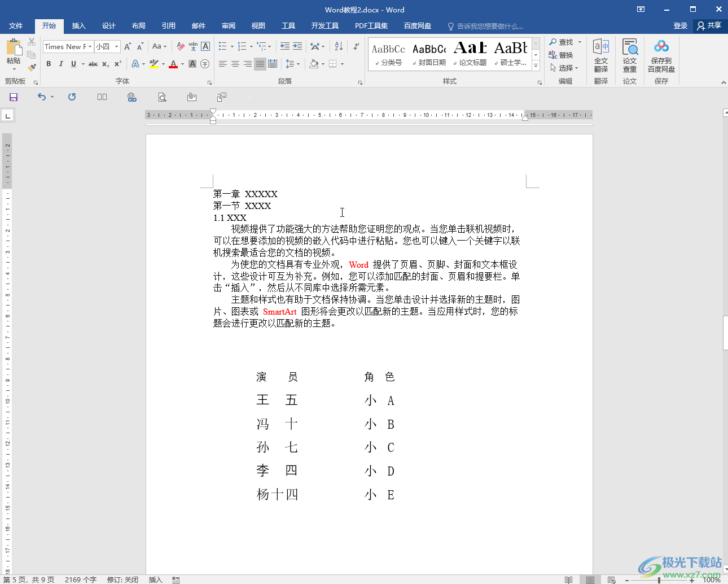Click the ruler tab selector icon
The width and height of the screenshot is (728, 584).
(x=8, y=116)
